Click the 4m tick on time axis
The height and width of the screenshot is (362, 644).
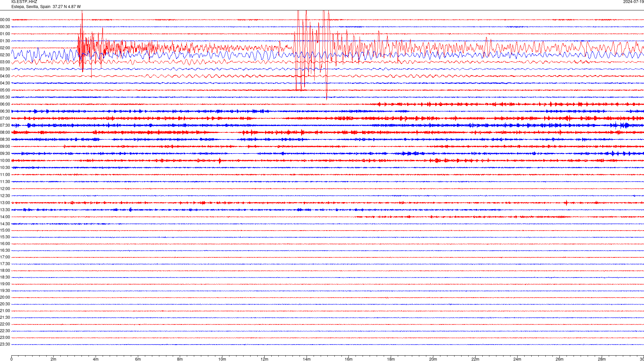[96, 359]
